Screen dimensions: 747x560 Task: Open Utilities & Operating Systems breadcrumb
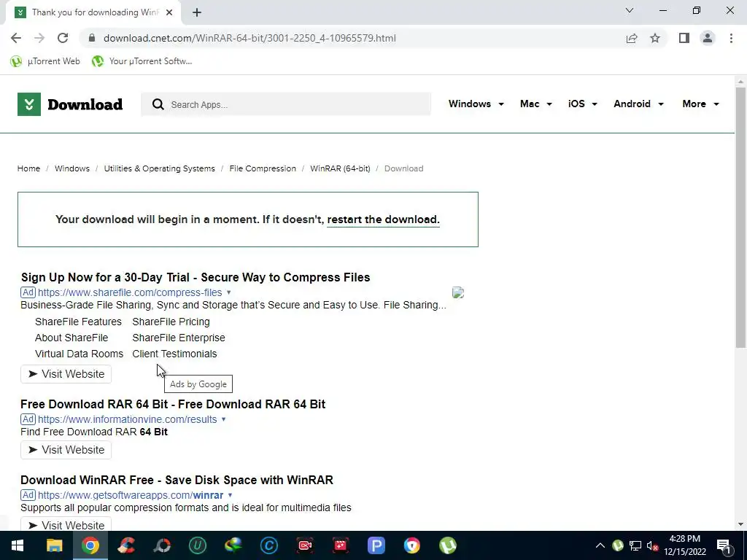coord(160,168)
